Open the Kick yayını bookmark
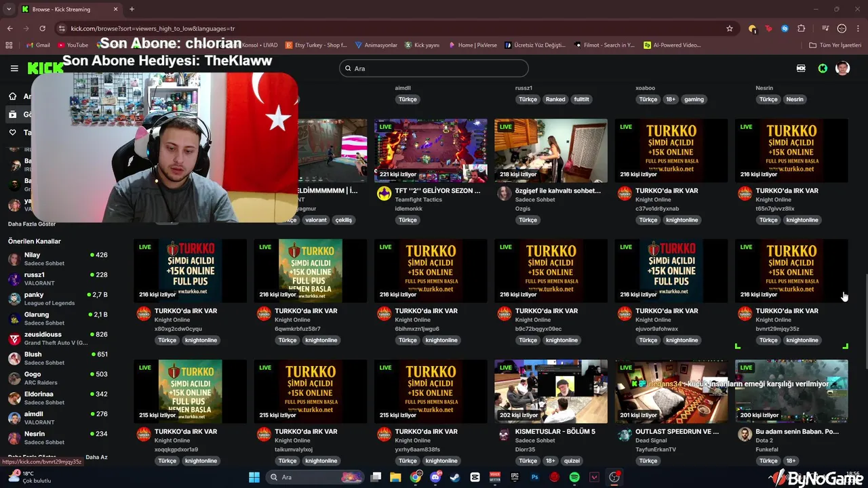 click(x=422, y=45)
